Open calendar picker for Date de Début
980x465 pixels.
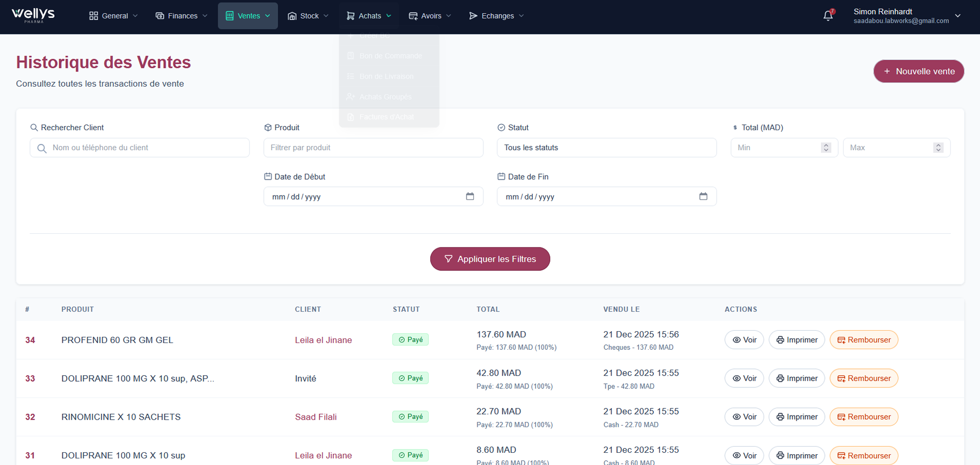click(x=470, y=197)
